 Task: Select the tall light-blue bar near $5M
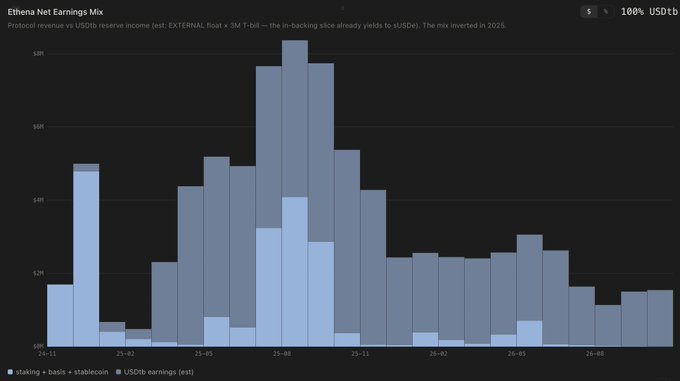tap(86, 259)
